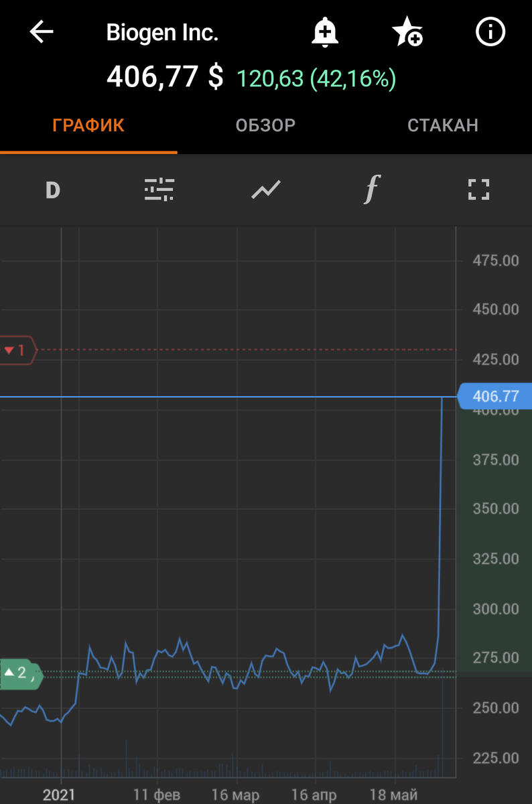
Task: Tap the 18 май date label
Action: tap(394, 795)
